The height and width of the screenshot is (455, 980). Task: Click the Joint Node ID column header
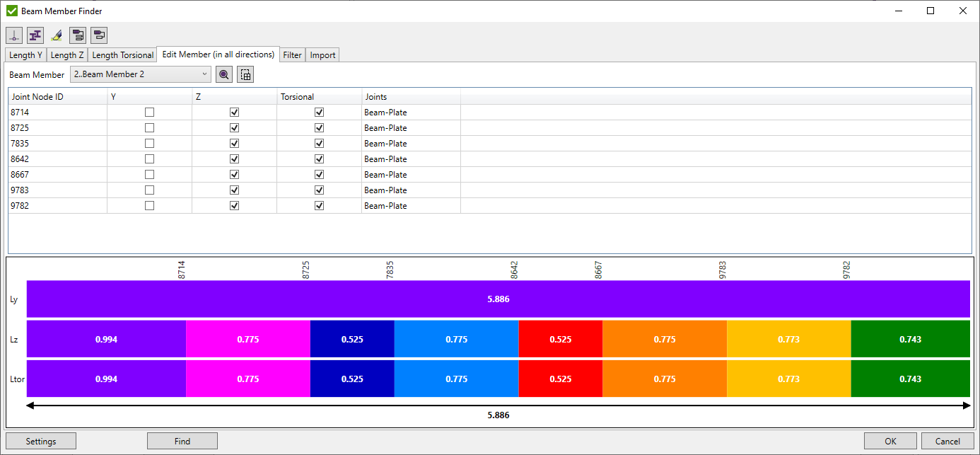click(57, 96)
